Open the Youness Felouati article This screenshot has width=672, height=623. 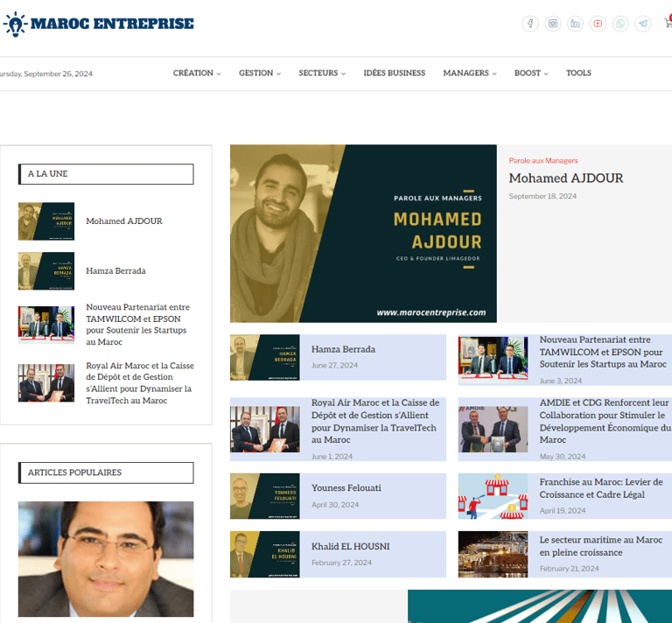(x=346, y=488)
